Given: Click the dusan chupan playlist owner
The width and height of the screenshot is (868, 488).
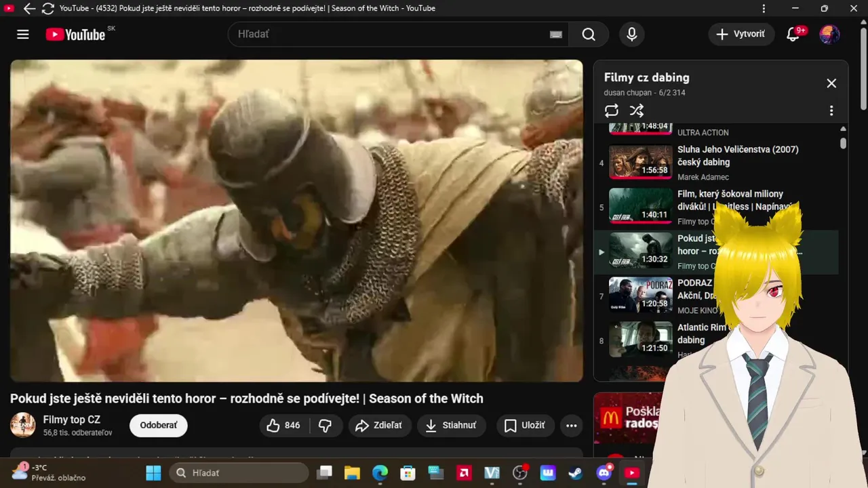Looking at the screenshot, I should [628, 93].
